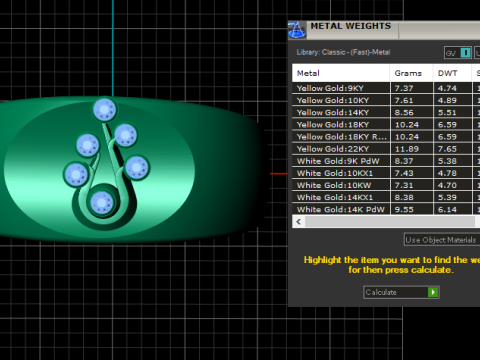Screen dimensions: 480x360
Task: Click DWT value 6.14
Action: [447, 209]
